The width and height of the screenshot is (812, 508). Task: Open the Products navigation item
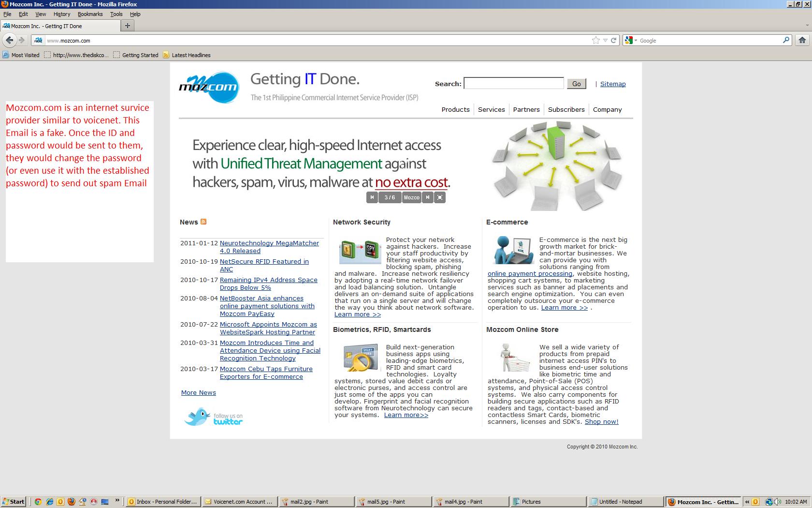(x=455, y=109)
